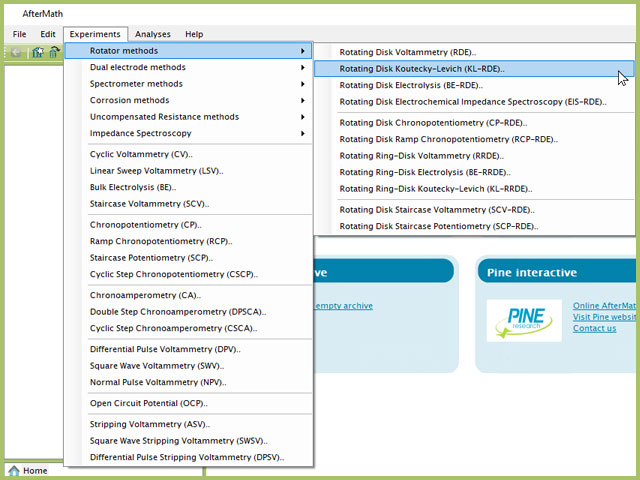Choose Chronoamperometry (CA)

point(189,295)
